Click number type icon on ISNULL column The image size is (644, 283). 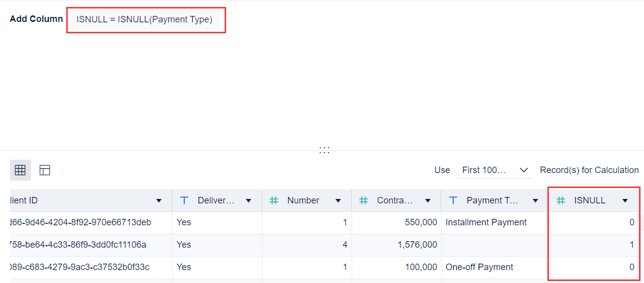coord(561,200)
